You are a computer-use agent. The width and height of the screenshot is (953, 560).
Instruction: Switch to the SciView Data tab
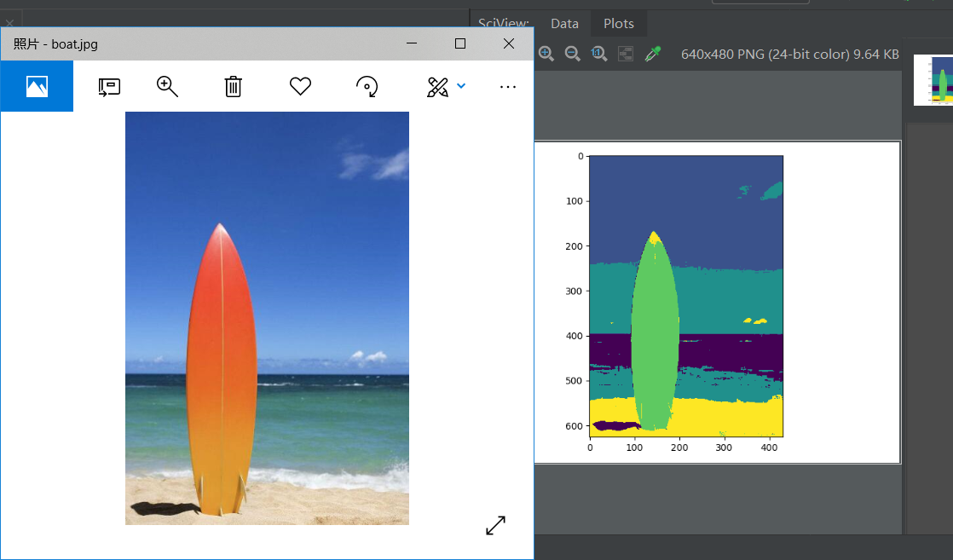point(564,23)
